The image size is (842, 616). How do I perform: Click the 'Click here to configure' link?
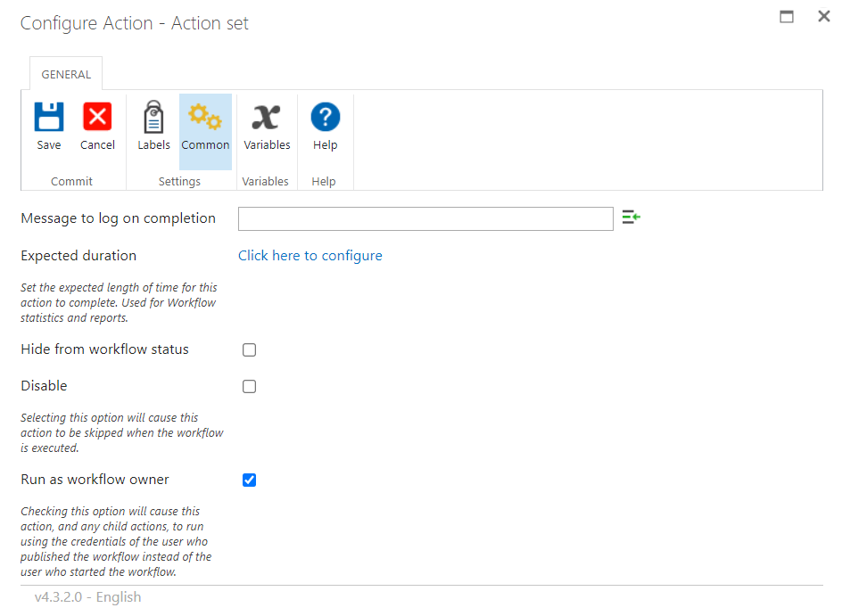click(x=310, y=256)
